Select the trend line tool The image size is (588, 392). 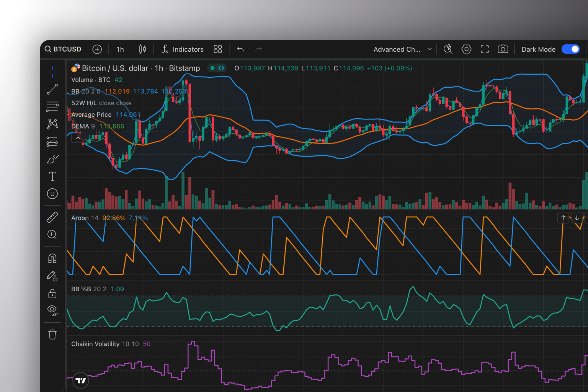click(52, 89)
